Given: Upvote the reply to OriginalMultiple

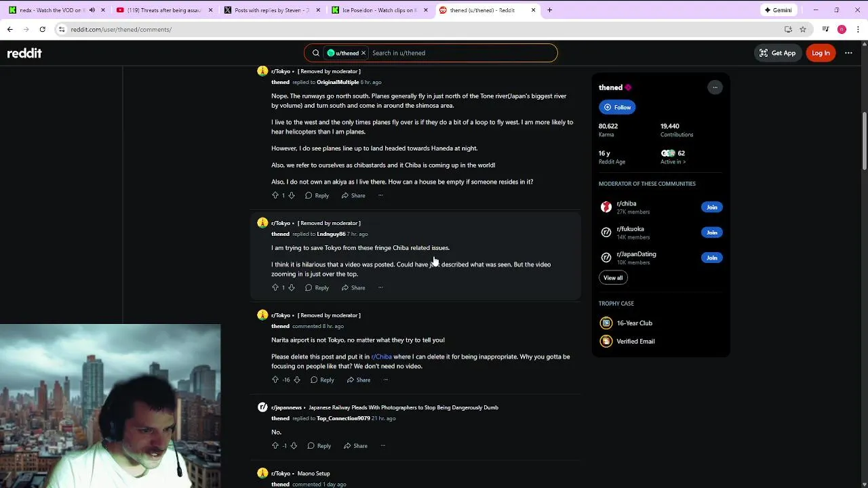Looking at the screenshot, I should 275,195.
